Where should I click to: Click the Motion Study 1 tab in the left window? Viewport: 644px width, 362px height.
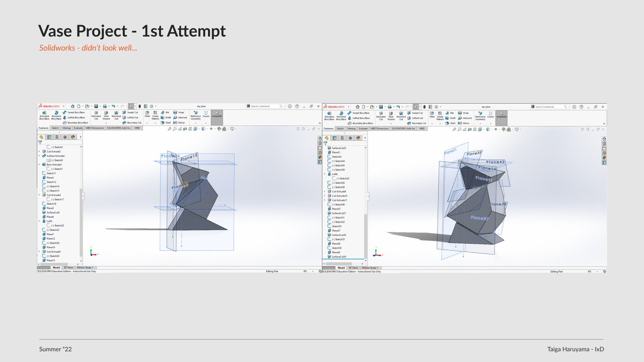click(85, 267)
